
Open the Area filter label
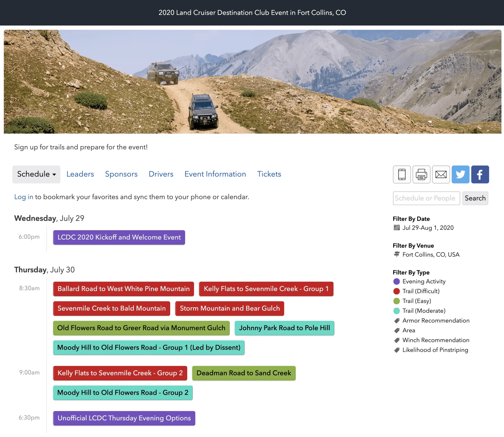click(x=409, y=330)
